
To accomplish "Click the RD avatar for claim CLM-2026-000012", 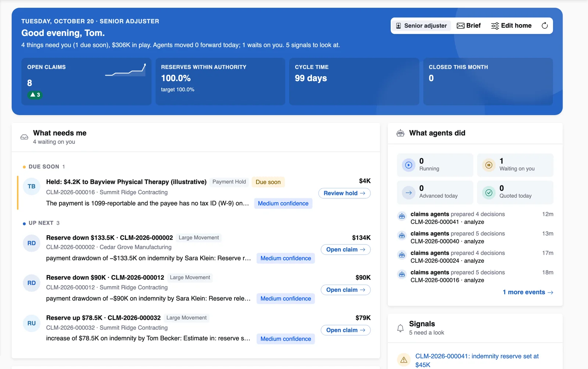I will point(32,283).
